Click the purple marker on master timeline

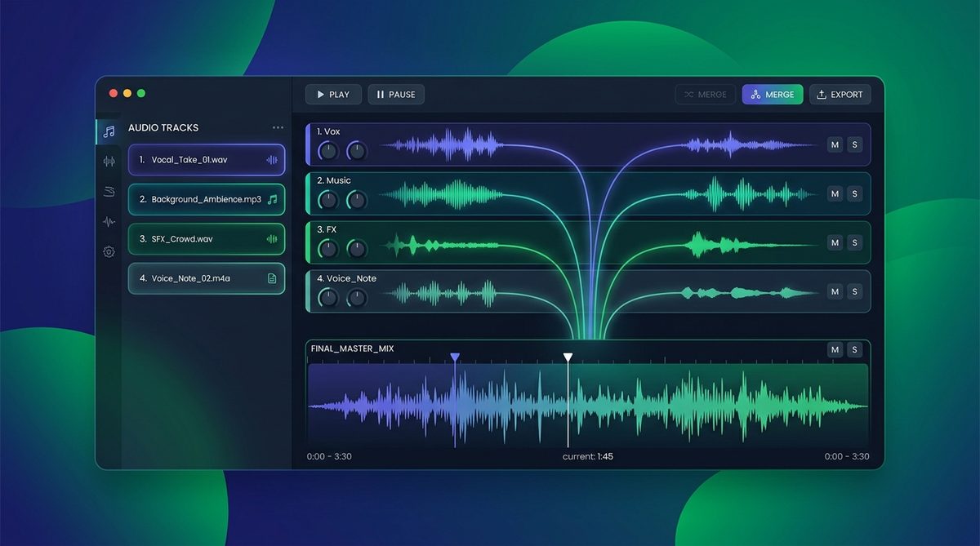click(x=455, y=357)
